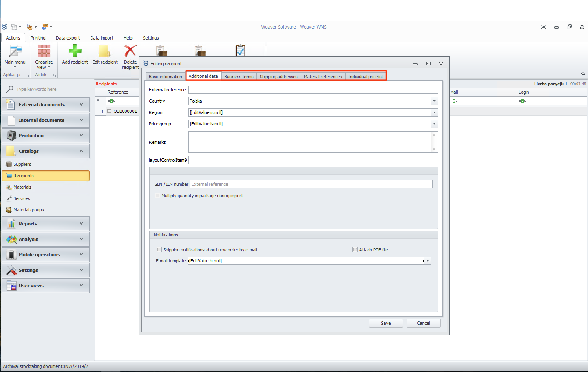Open the sidebar Settings group with tools icon
588x372 pixels.
[x=46, y=270]
